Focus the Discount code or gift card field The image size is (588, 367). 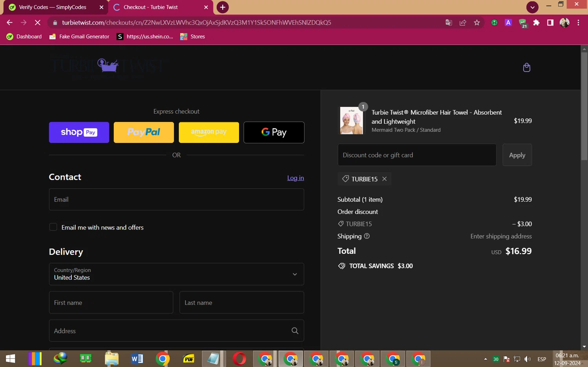(417, 155)
